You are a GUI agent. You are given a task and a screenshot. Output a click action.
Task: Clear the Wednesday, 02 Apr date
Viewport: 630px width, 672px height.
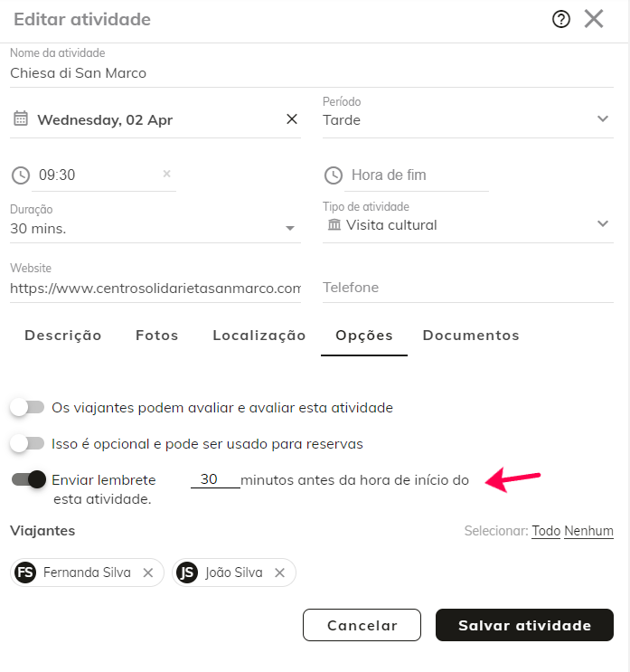(x=292, y=118)
